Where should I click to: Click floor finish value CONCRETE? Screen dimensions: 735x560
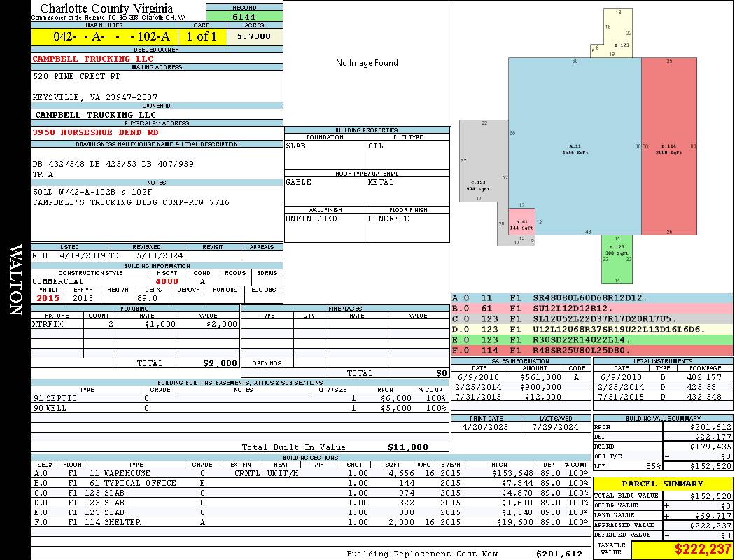point(388,218)
